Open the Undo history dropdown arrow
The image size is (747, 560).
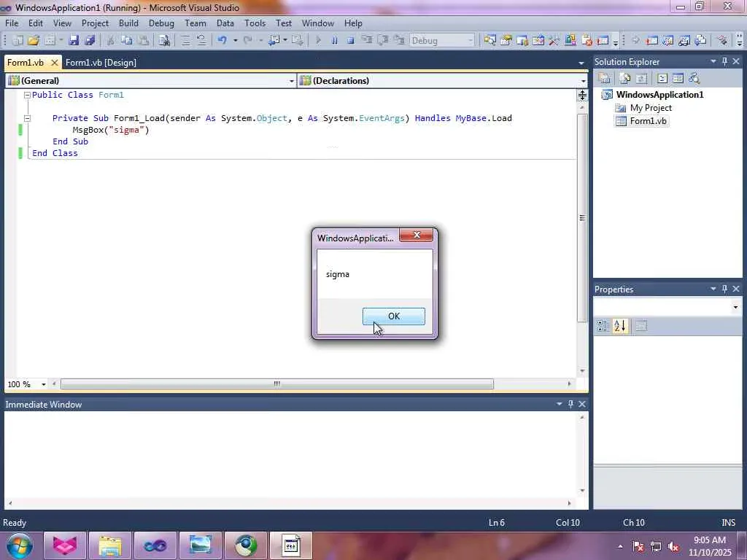click(235, 41)
